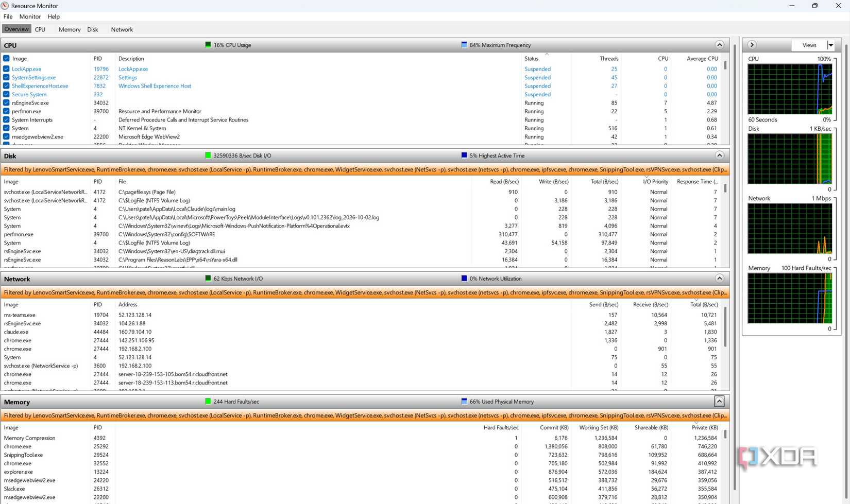Sort memory list by Working Set (KB)
850x504 pixels.
[x=599, y=428]
